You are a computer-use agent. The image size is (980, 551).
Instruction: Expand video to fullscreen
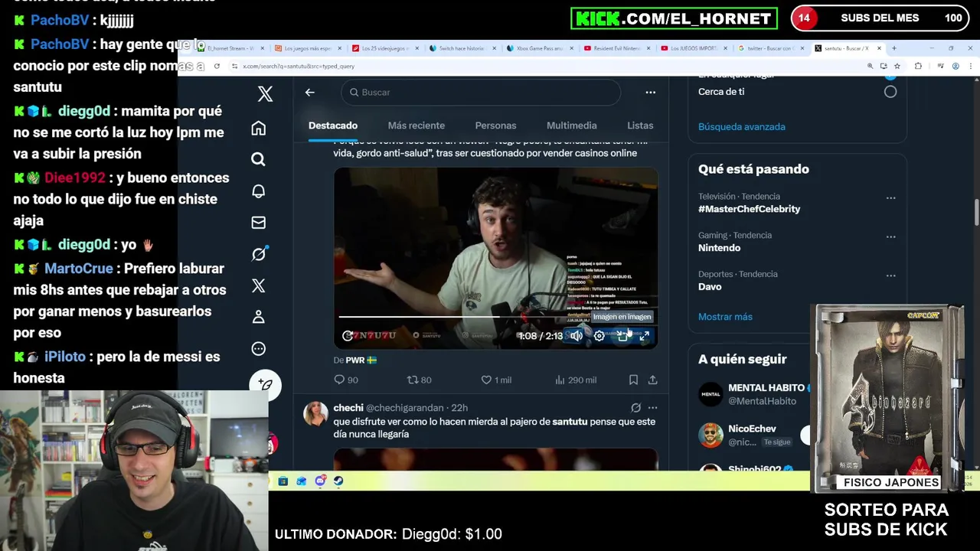tap(645, 335)
